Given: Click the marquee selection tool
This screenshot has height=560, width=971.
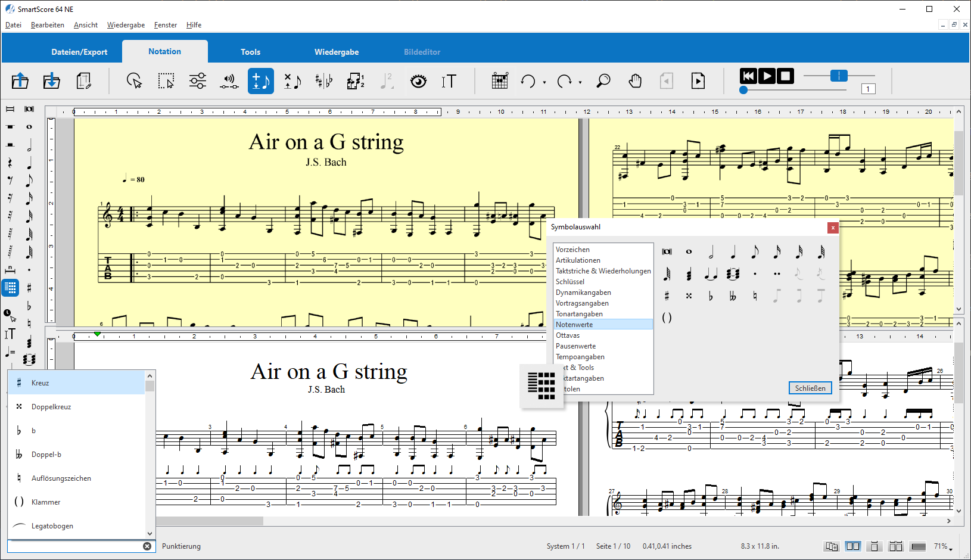Looking at the screenshot, I should click(x=166, y=81).
